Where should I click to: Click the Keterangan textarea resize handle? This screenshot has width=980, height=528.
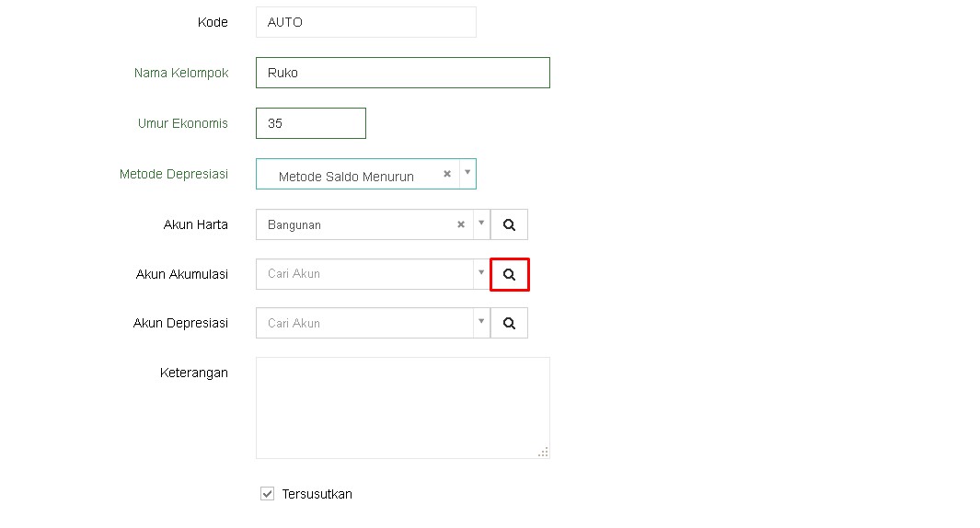click(543, 452)
